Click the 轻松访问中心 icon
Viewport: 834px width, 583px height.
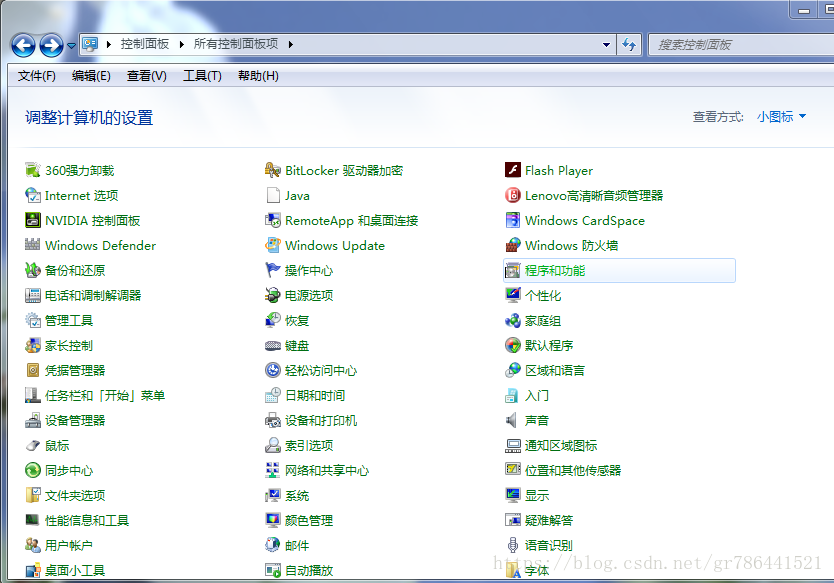point(273,370)
